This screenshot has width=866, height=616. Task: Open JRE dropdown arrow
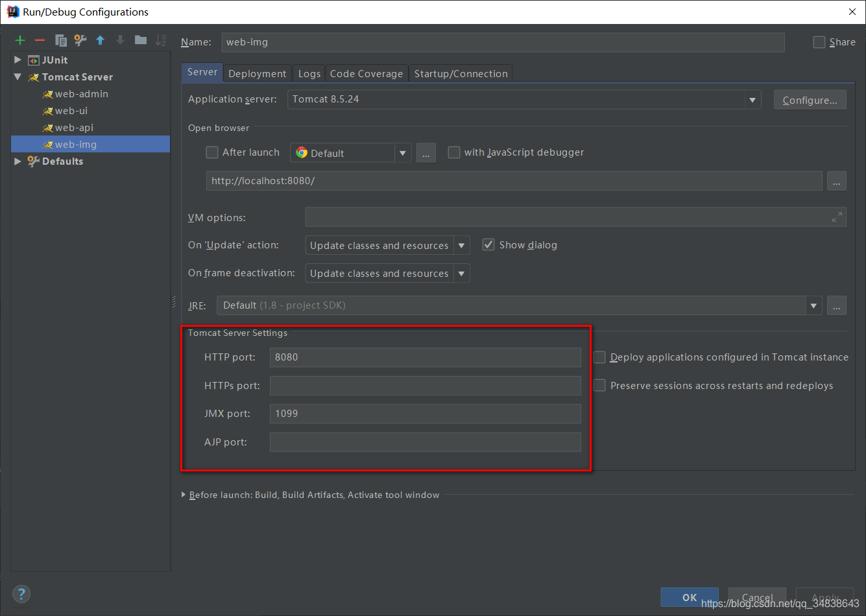tap(813, 305)
